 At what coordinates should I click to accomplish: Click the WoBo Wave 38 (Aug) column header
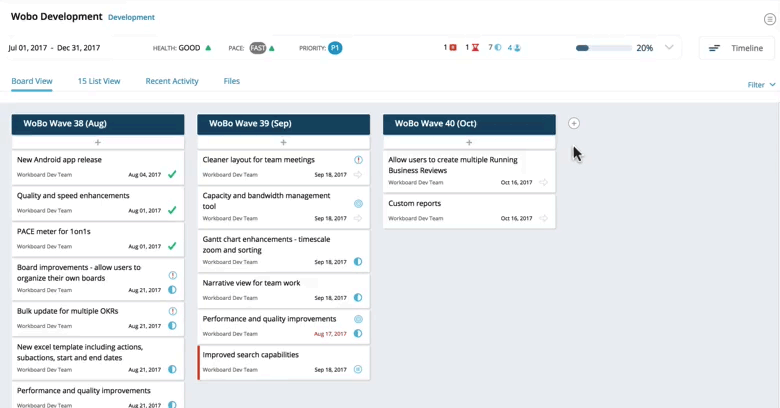coord(98,124)
